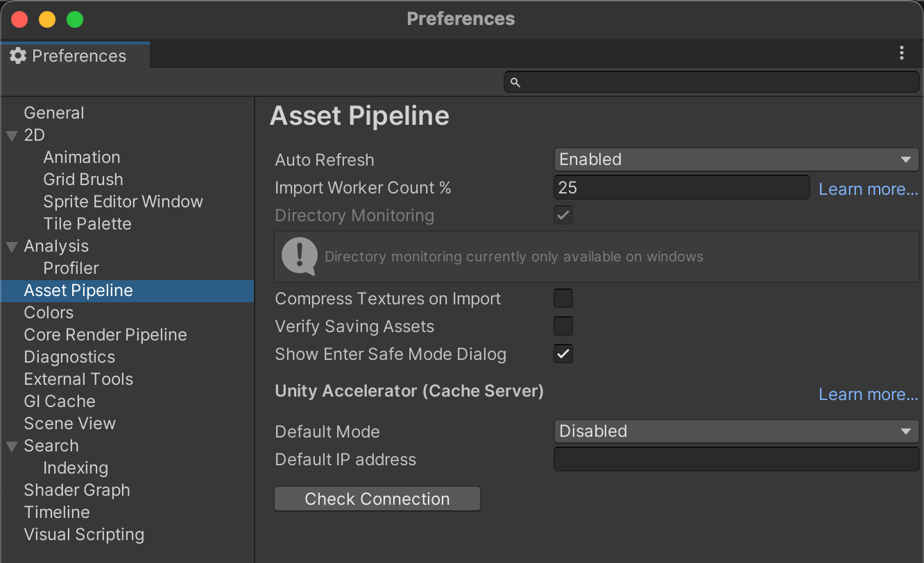Select Asset Pipeline in sidebar
The width and height of the screenshot is (924, 563).
click(127, 291)
